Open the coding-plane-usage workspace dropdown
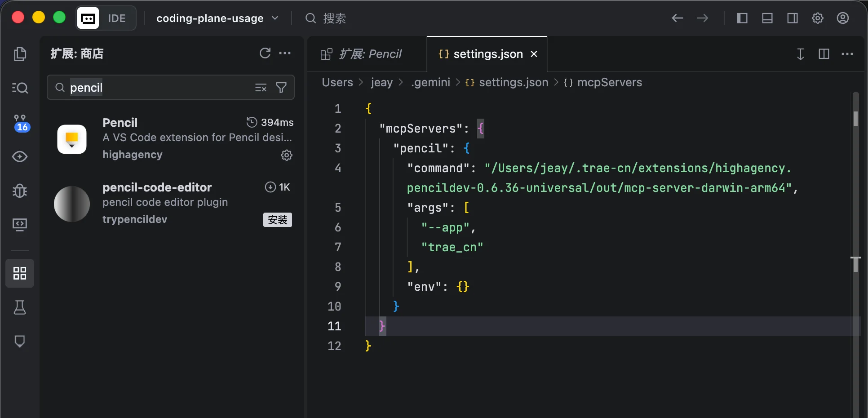868x418 pixels. click(x=218, y=18)
